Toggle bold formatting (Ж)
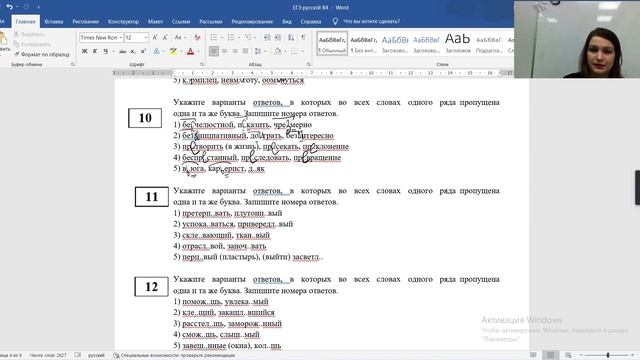This screenshot has height=360, width=640. click(x=84, y=51)
